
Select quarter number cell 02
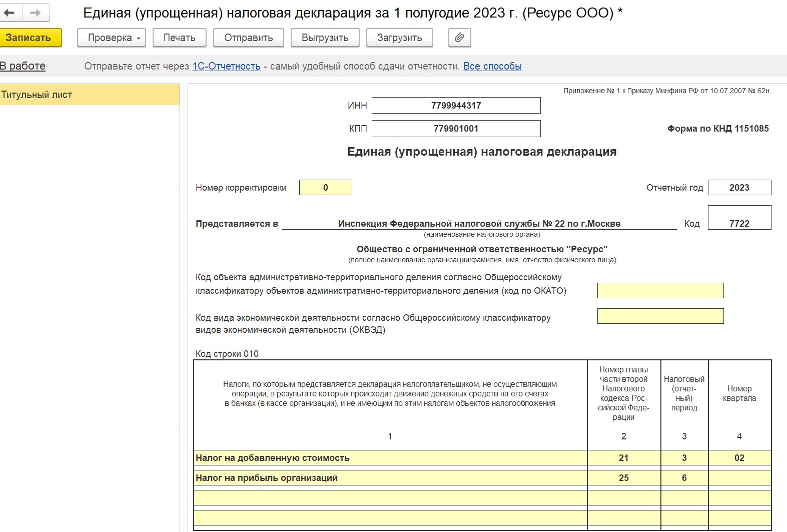pyautogui.click(x=739, y=458)
